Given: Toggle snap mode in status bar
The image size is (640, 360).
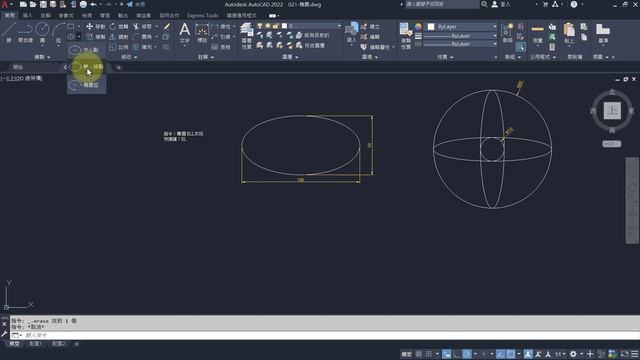Looking at the screenshot, I should coord(429,354).
